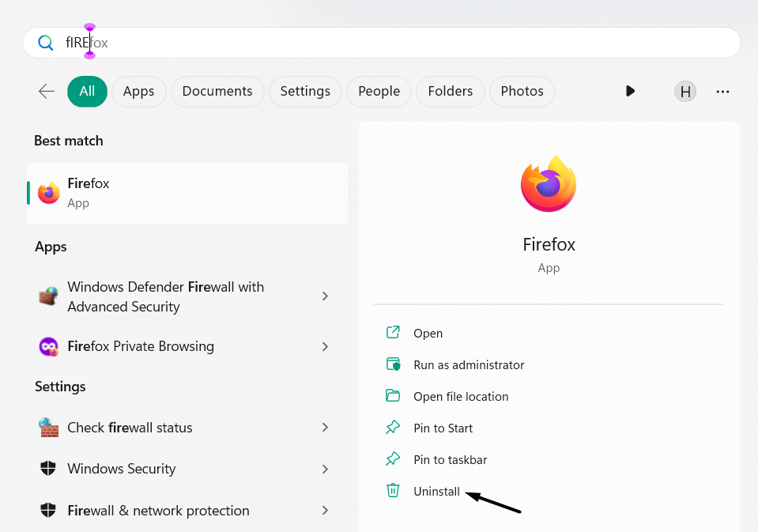Expand Firefox Private Browsing options chevron
Image resolution: width=758 pixels, height=532 pixels.
click(x=325, y=347)
